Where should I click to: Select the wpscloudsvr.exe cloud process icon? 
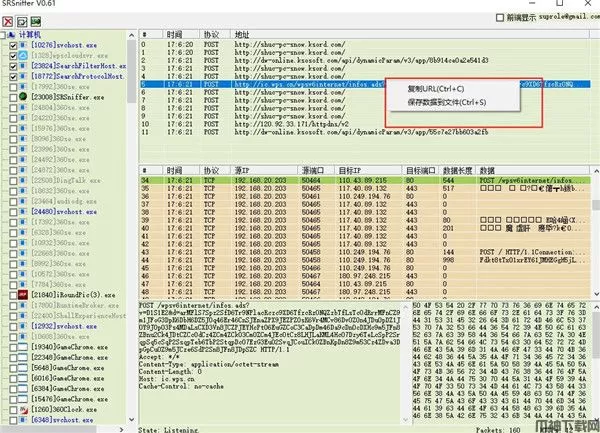pos(25,54)
